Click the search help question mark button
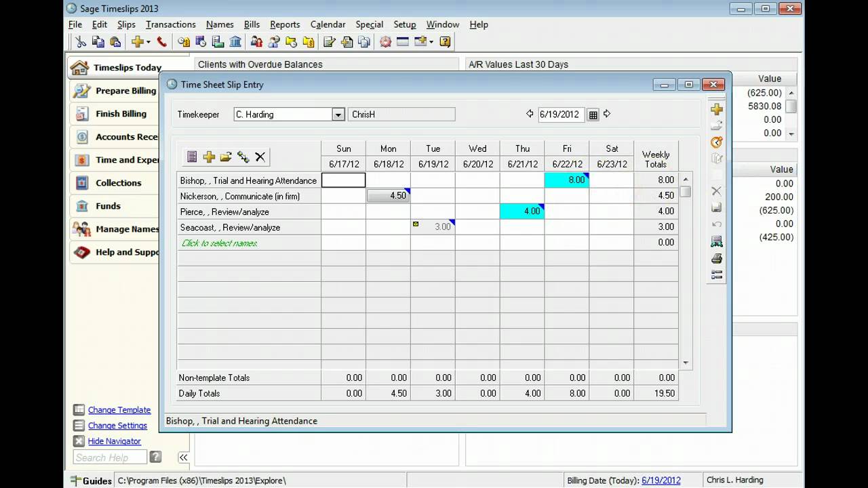 pos(155,457)
